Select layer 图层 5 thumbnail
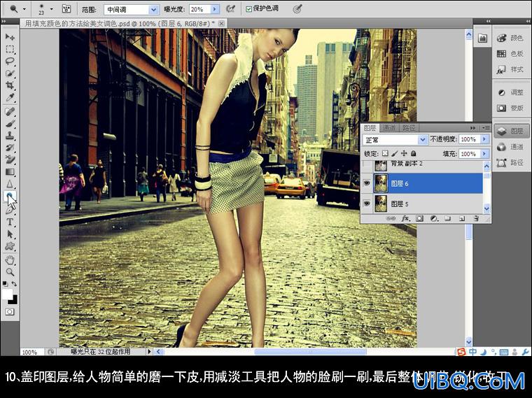The width and height of the screenshot is (532, 398). [381, 204]
